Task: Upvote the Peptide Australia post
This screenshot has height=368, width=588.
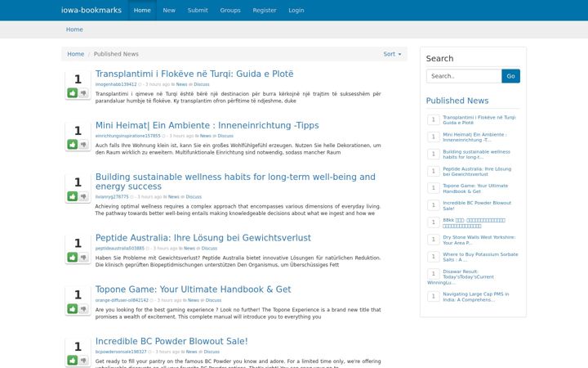Action: [x=73, y=258]
